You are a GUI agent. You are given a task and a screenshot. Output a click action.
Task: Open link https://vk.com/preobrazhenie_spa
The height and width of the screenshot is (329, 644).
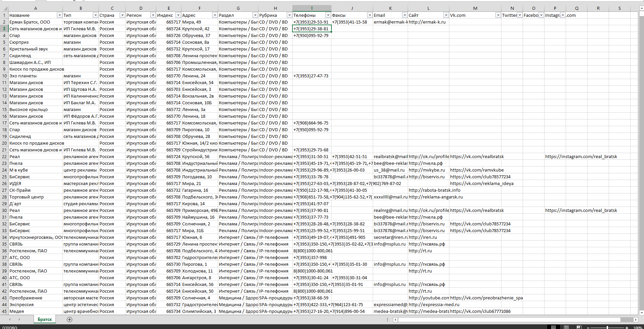pyautogui.click(x=486, y=298)
